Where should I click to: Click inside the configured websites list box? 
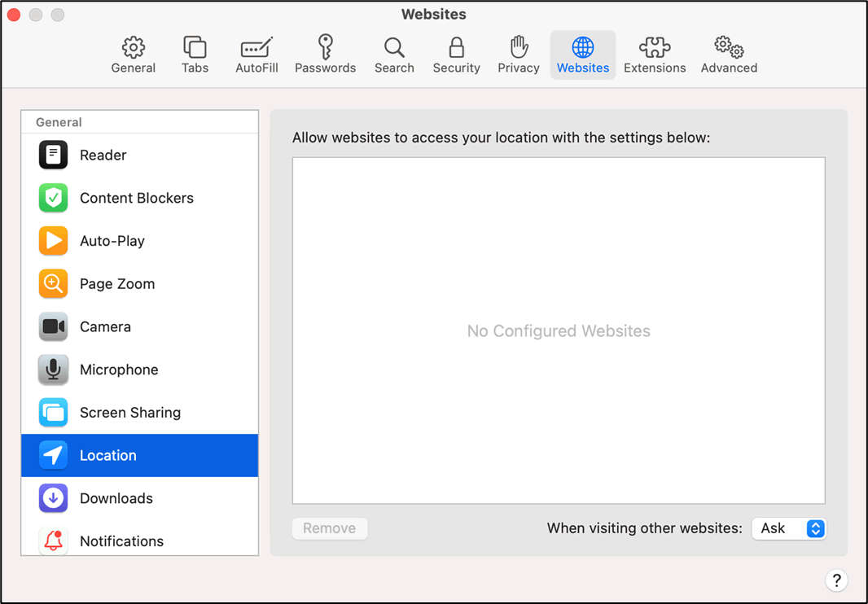tap(559, 330)
